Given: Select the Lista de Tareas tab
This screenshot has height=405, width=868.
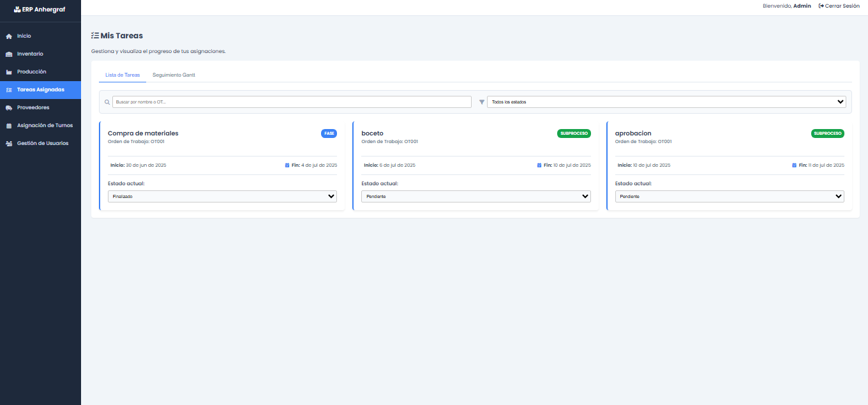Looking at the screenshot, I should (x=123, y=75).
